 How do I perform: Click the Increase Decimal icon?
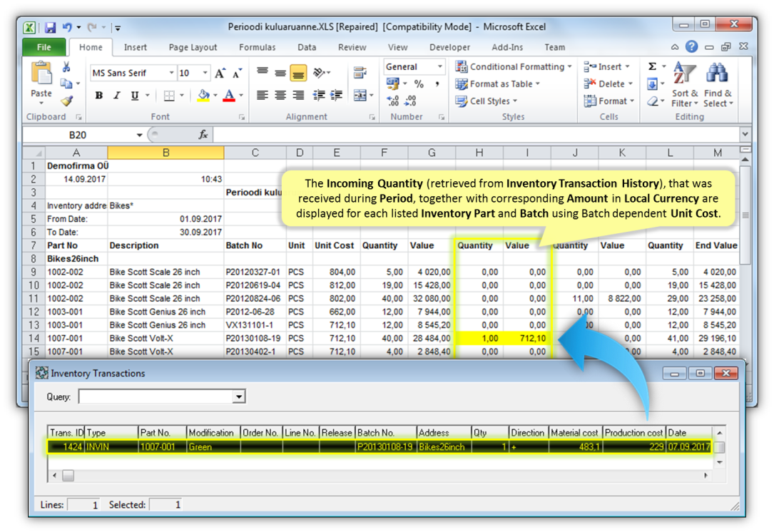393,101
